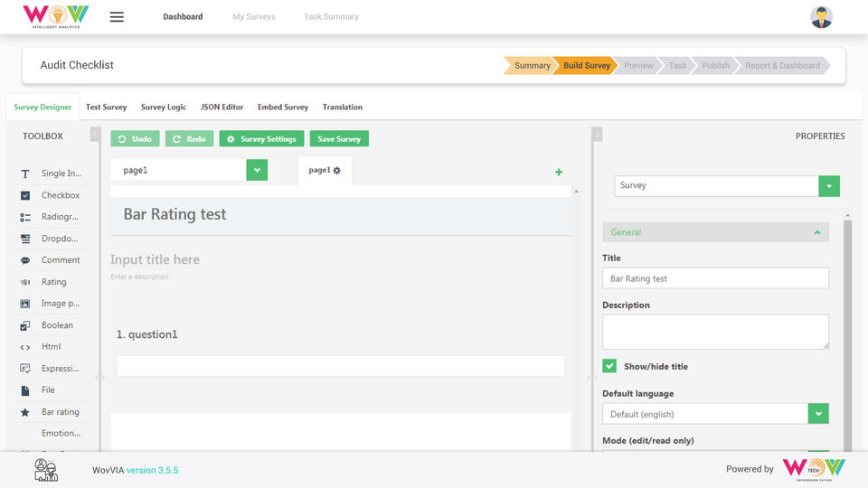
Task: Open page1 settings gear icon
Action: coord(337,171)
